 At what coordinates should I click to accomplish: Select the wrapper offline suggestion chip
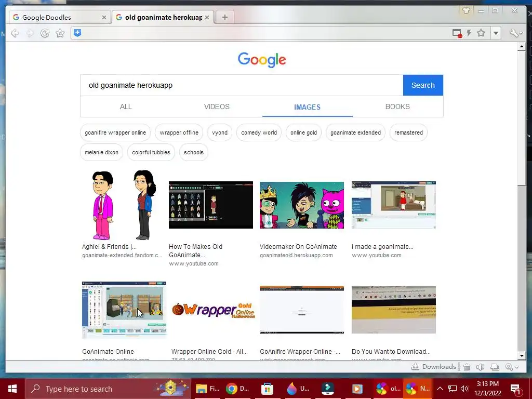click(179, 132)
